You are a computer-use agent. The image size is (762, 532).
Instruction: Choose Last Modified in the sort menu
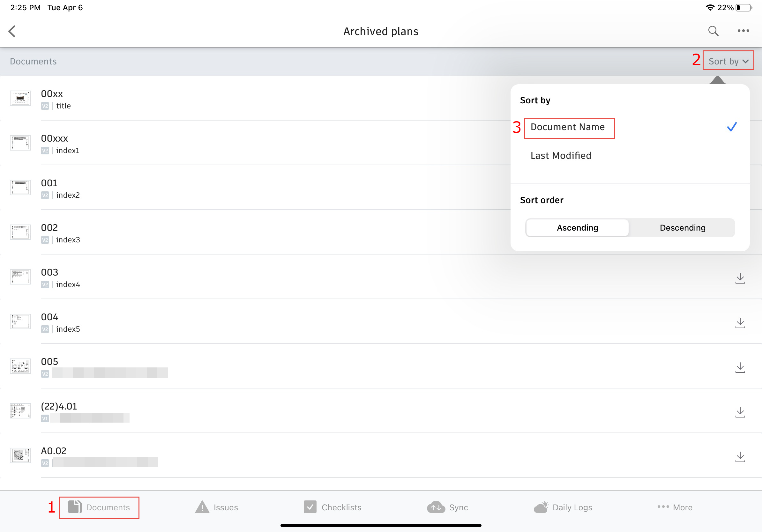pyautogui.click(x=561, y=155)
